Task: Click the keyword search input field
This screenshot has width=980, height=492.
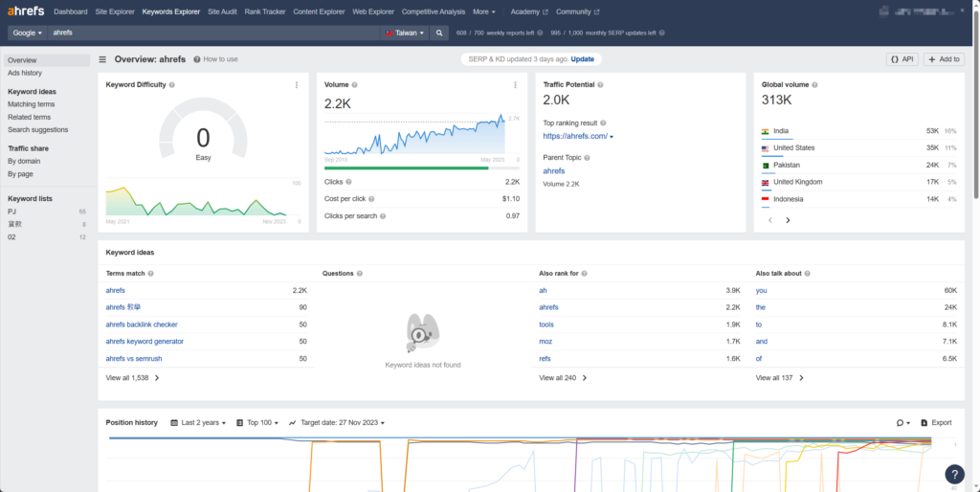Action: coord(213,34)
